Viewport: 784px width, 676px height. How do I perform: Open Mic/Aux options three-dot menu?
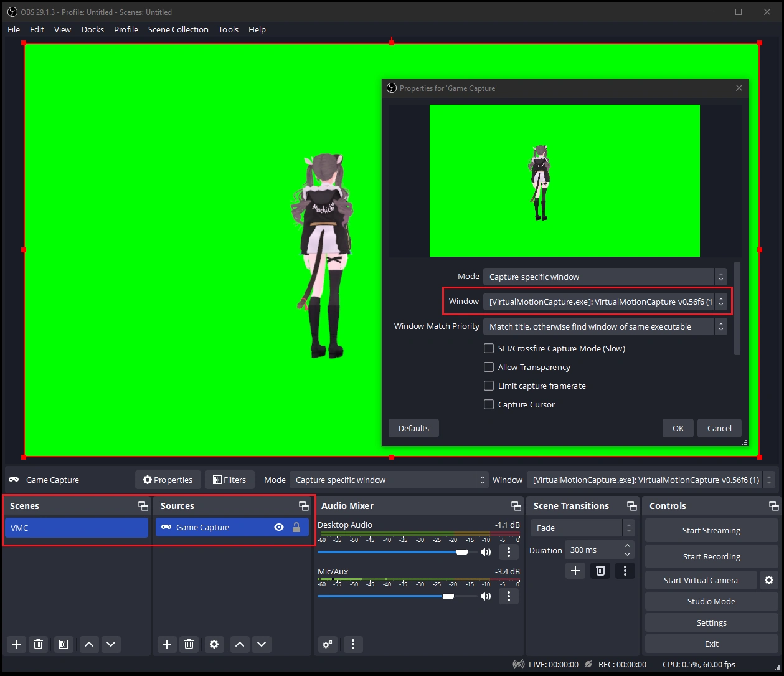click(509, 596)
